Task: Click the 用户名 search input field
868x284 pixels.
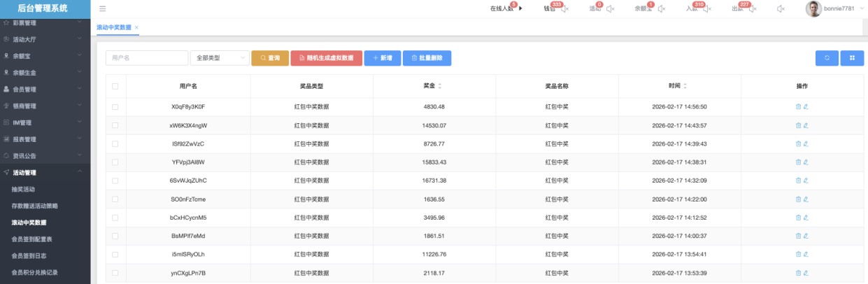Action: point(147,58)
